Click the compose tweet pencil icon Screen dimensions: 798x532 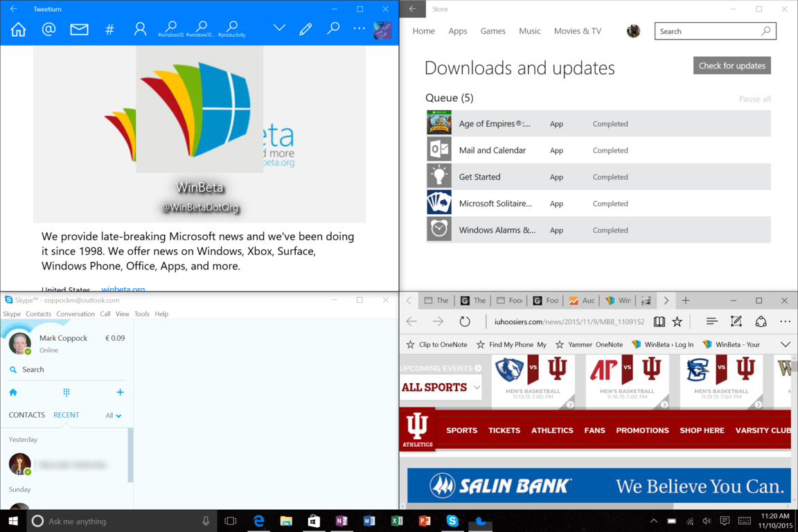coord(305,29)
